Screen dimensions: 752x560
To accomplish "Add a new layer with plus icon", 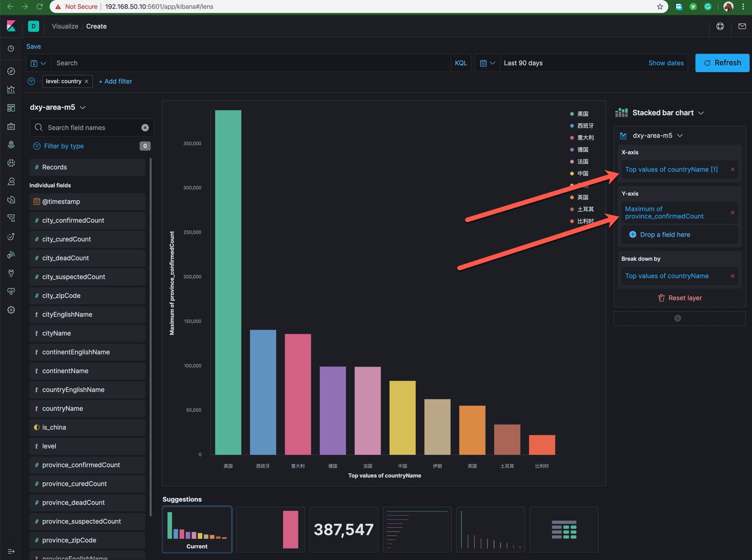I will [x=678, y=319].
